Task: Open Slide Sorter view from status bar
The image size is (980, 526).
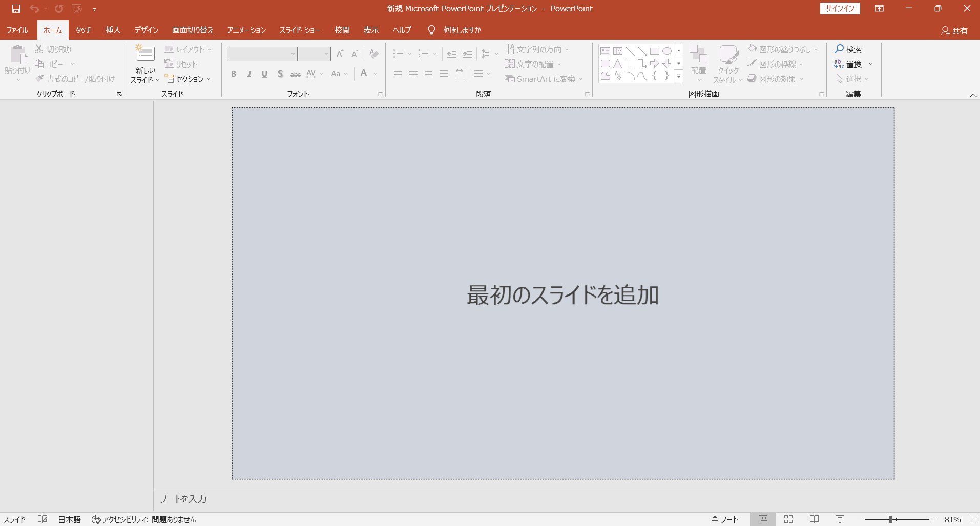Action: pos(788,519)
